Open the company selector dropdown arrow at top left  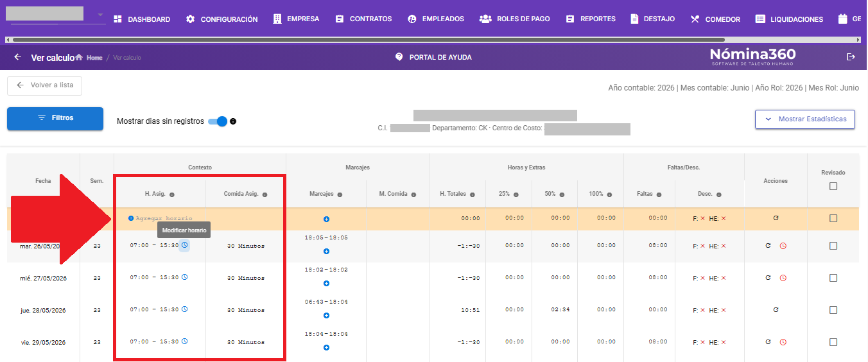[x=100, y=15]
